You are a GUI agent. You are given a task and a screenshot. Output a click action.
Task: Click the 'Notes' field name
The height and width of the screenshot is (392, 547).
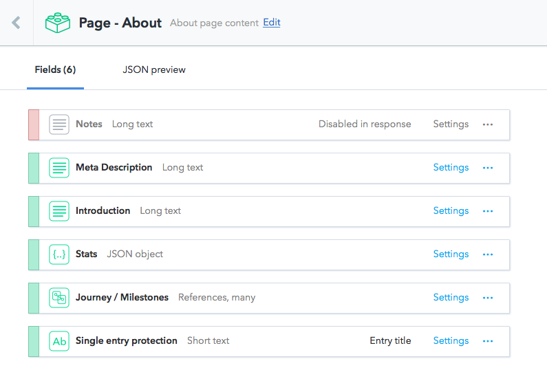tap(89, 124)
